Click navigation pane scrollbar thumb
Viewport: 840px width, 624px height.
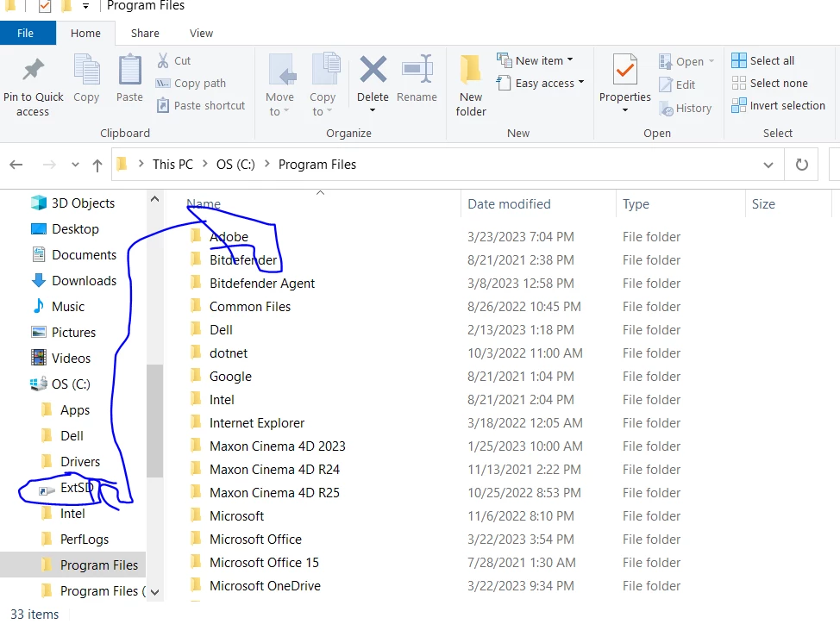coord(155,421)
